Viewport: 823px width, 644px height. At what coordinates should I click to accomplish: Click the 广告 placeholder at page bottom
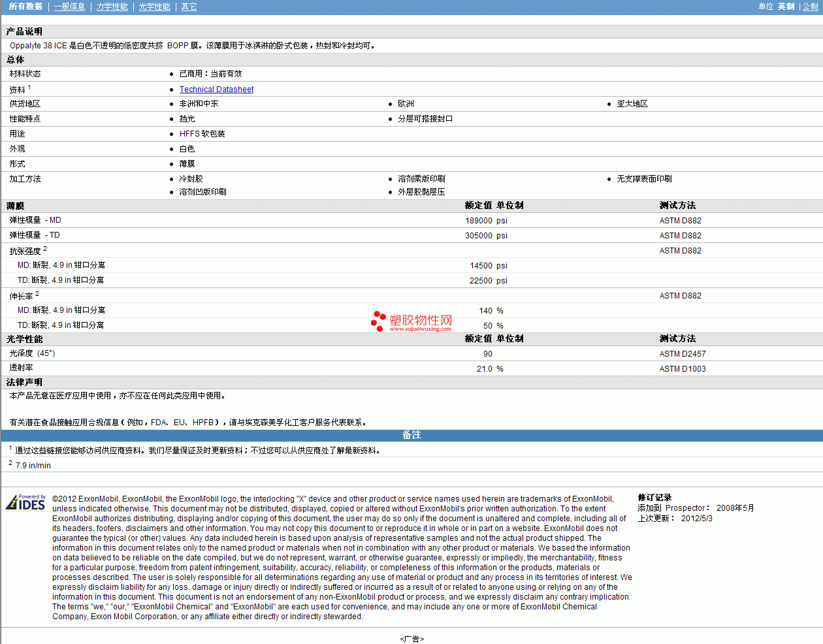point(411,639)
